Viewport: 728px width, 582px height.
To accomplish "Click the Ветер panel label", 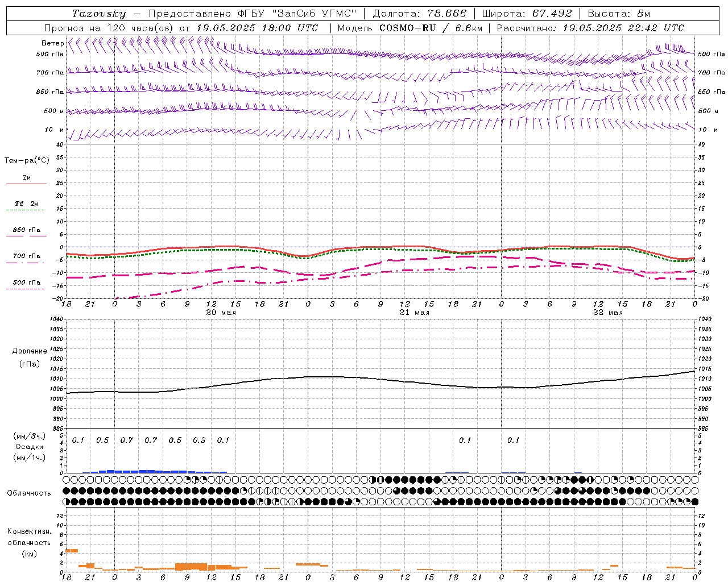I will pos(52,43).
